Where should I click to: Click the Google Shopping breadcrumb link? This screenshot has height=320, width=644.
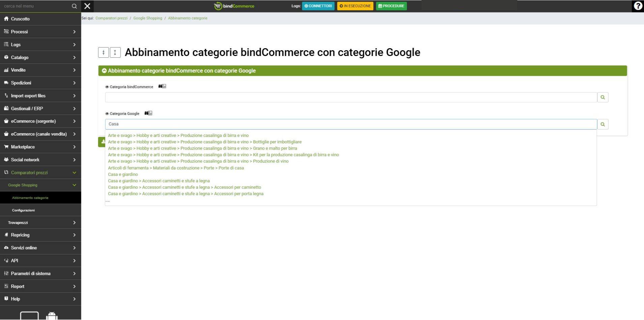coord(148,18)
